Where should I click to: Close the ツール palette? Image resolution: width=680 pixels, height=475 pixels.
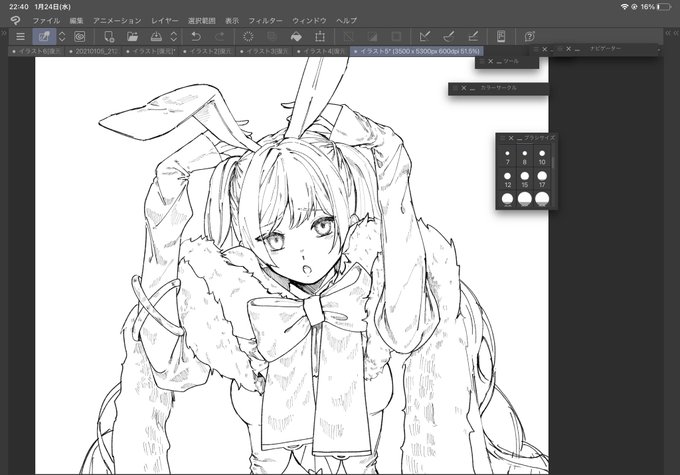(x=490, y=62)
